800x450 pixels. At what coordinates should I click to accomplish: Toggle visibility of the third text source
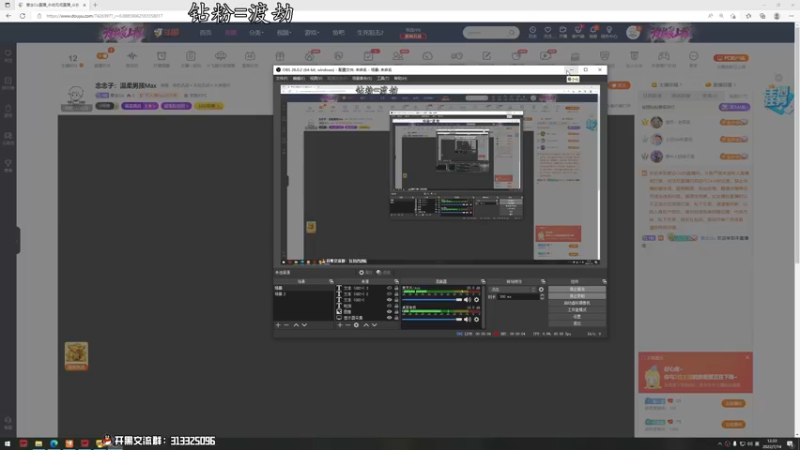pyautogui.click(x=389, y=300)
